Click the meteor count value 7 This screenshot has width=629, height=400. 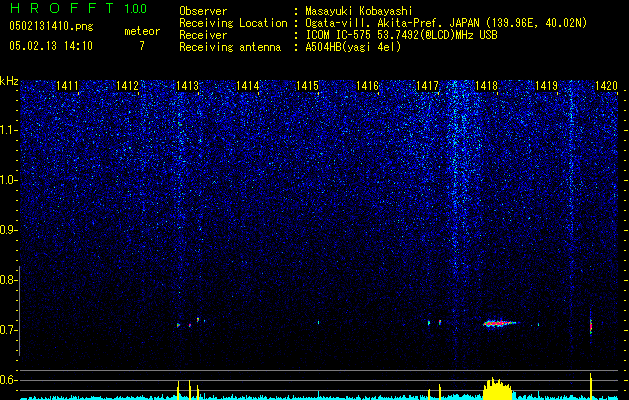(x=142, y=46)
